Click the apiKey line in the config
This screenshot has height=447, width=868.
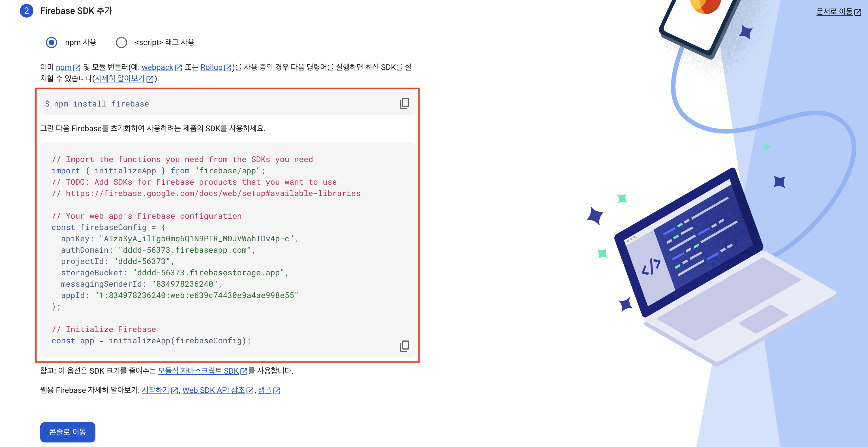(x=179, y=239)
